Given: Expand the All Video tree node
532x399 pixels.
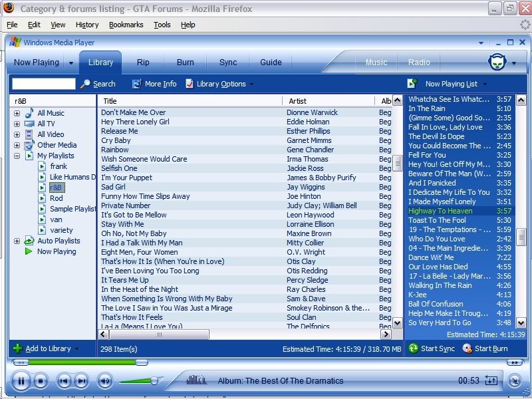Looking at the screenshot, I should pyautogui.click(x=17, y=134).
